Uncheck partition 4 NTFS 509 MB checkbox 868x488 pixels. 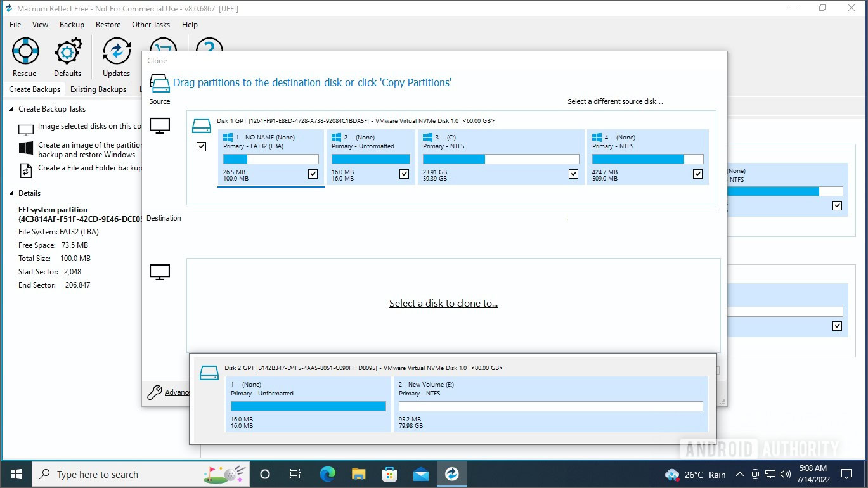click(x=697, y=174)
